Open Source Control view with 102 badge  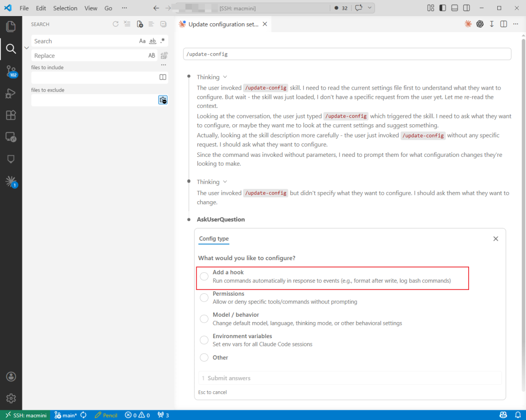tap(11, 71)
